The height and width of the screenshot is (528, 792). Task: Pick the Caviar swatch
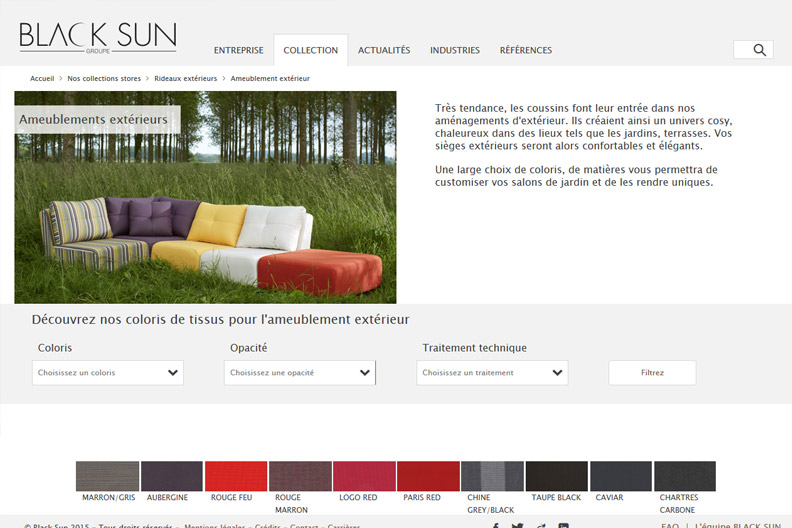click(621, 476)
